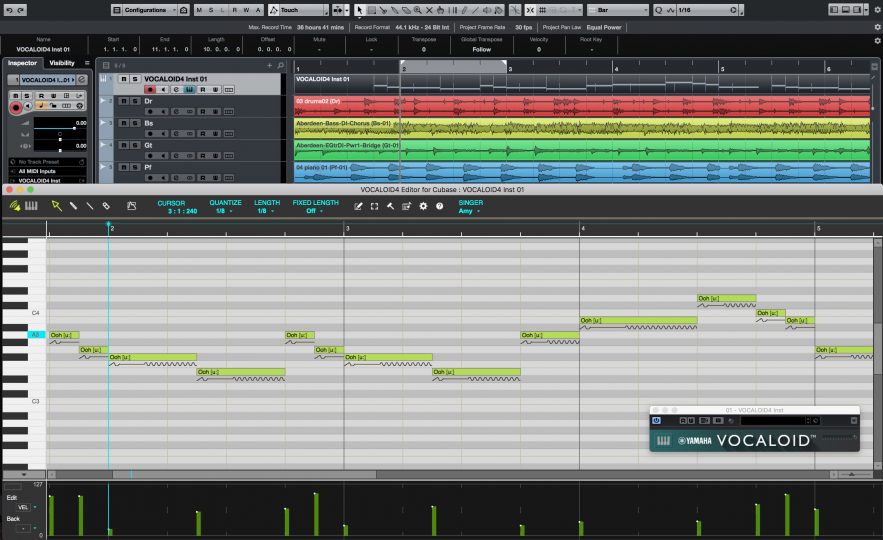Open info line settings gear beside Root Key
Viewport: 883px width, 540px height.
tap(877, 41)
